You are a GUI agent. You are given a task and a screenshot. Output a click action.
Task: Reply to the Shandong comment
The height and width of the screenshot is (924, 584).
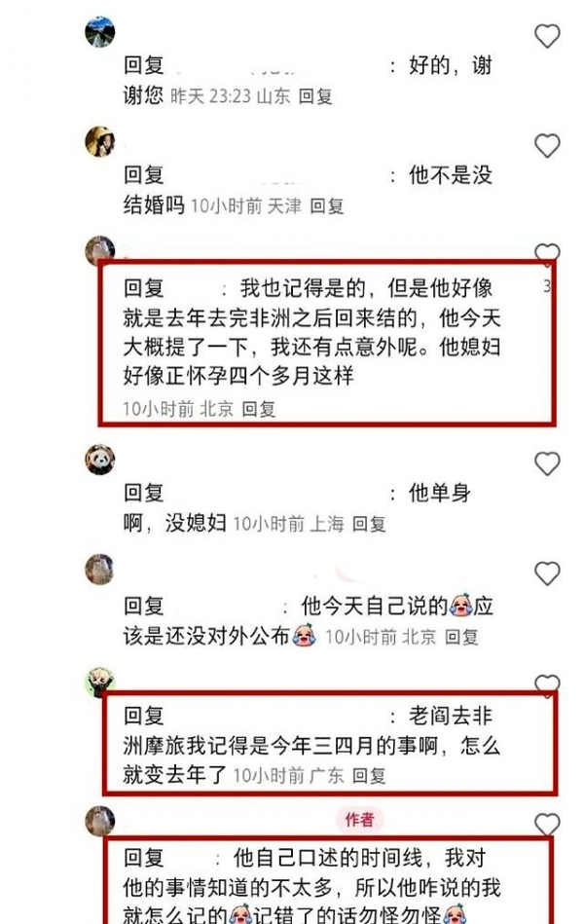click(316, 95)
